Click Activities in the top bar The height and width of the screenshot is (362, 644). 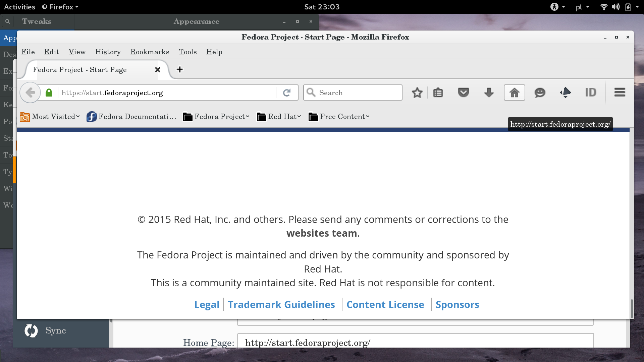pyautogui.click(x=19, y=7)
